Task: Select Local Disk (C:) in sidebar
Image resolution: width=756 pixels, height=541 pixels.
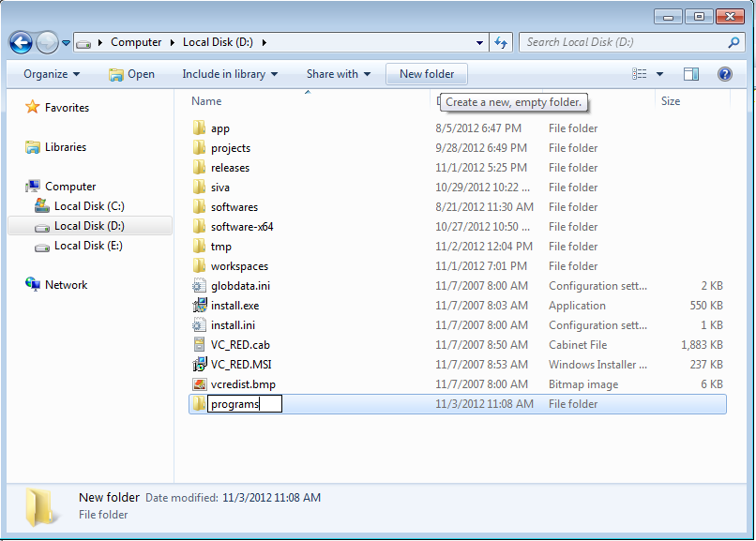Action: click(89, 206)
